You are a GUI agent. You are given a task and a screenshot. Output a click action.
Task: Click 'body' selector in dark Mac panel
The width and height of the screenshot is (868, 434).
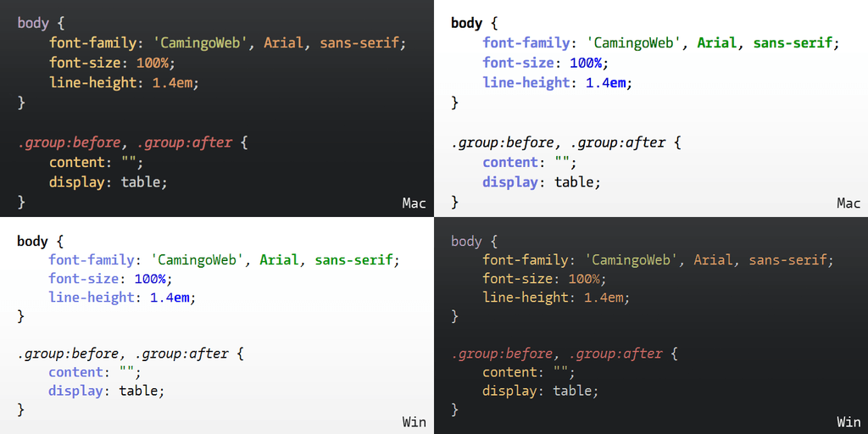(x=34, y=23)
